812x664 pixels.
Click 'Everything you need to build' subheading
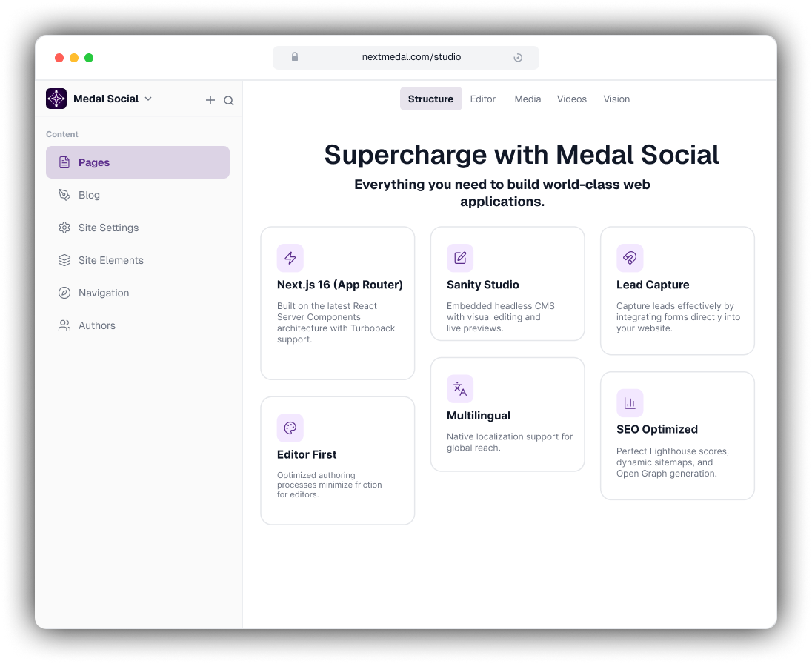pos(502,193)
